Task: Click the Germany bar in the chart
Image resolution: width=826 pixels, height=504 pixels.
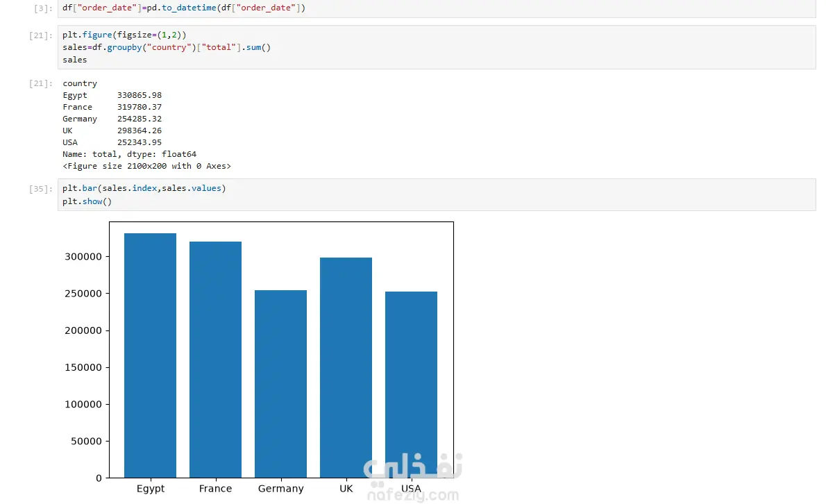Action: [281, 384]
